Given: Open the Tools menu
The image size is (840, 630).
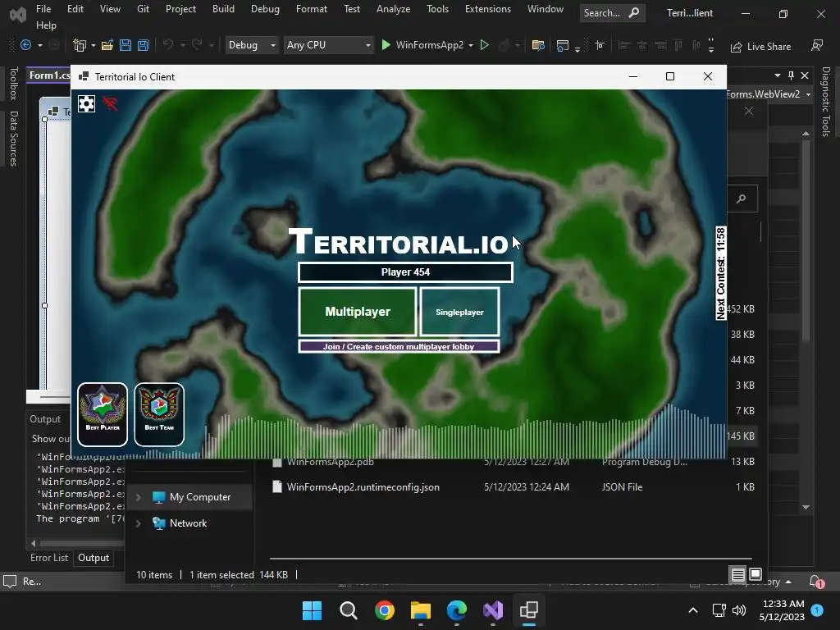Looking at the screenshot, I should (x=437, y=9).
